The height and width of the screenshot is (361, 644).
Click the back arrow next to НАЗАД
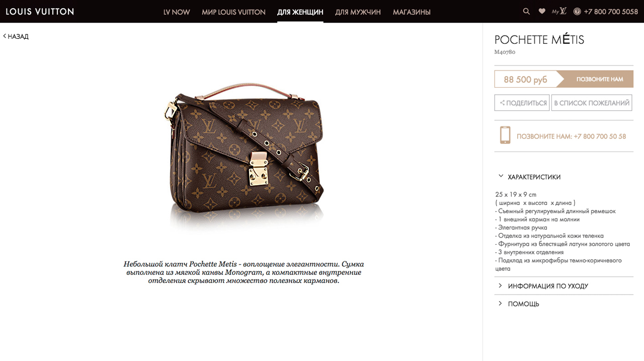click(5, 36)
